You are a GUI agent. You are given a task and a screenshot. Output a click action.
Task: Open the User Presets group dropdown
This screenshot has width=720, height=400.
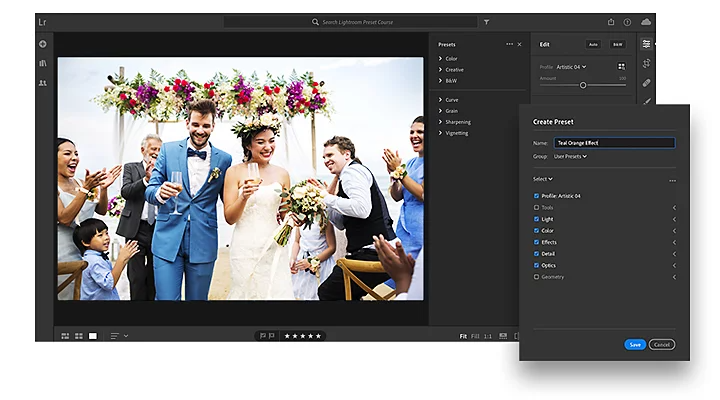pos(570,156)
